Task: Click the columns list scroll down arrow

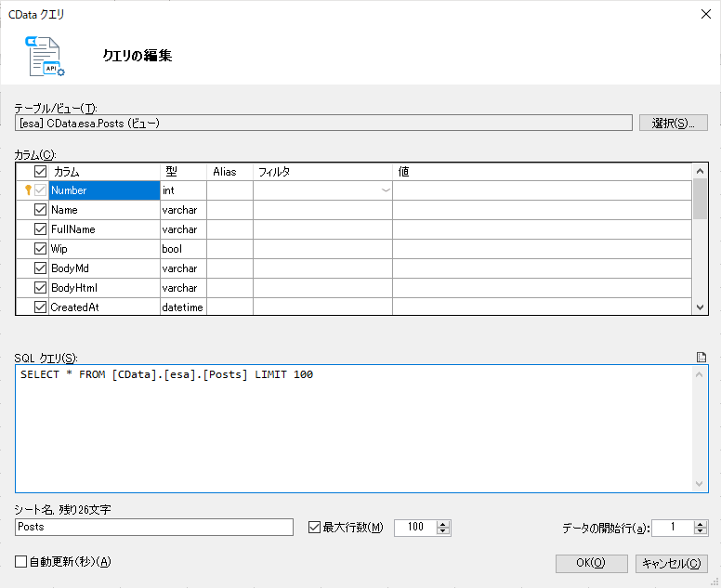Action: coord(700,307)
